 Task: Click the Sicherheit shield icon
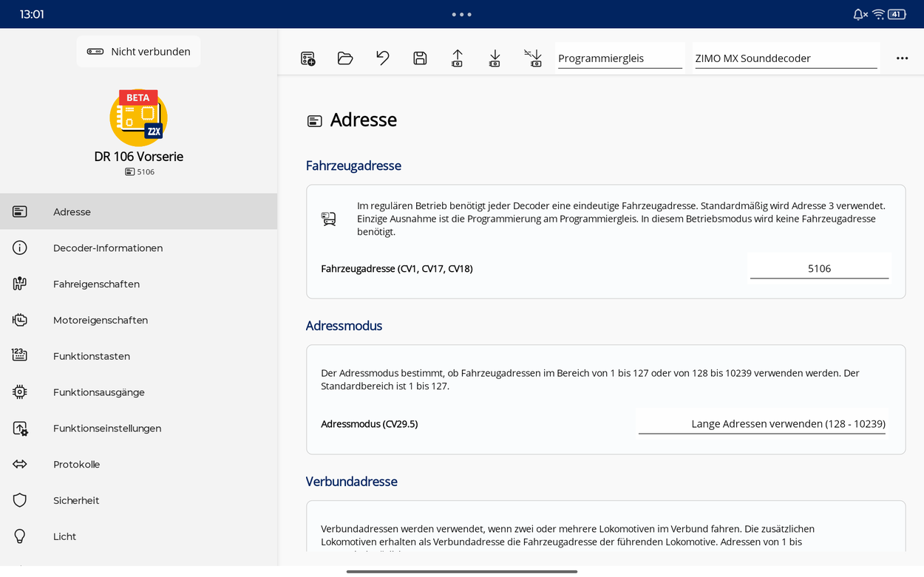click(x=20, y=500)
